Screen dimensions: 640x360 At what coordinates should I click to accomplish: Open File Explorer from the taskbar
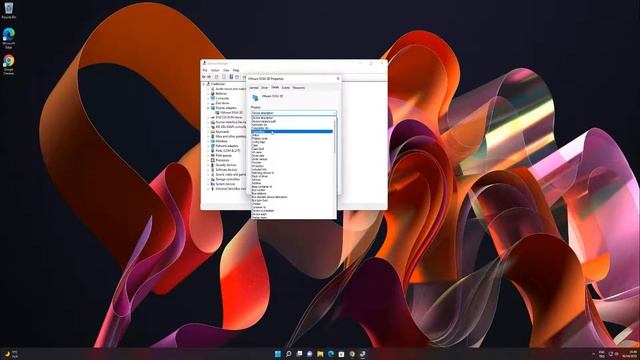click(x=320, y=353)
